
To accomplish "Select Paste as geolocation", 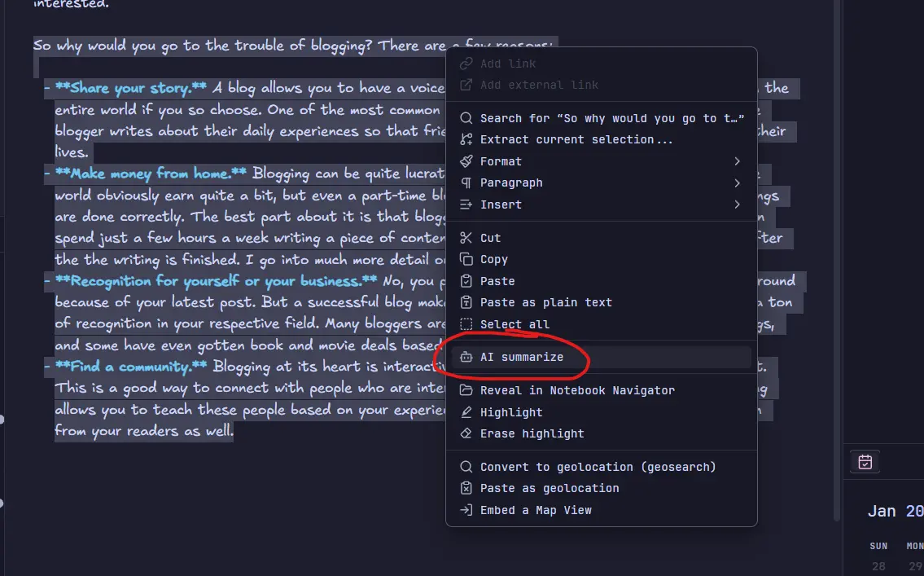I will click(549, 488).
